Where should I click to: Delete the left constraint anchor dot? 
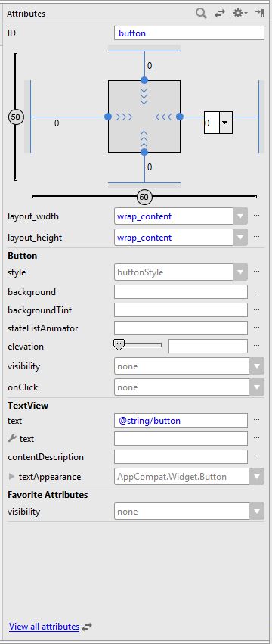(x=108, y=117)
